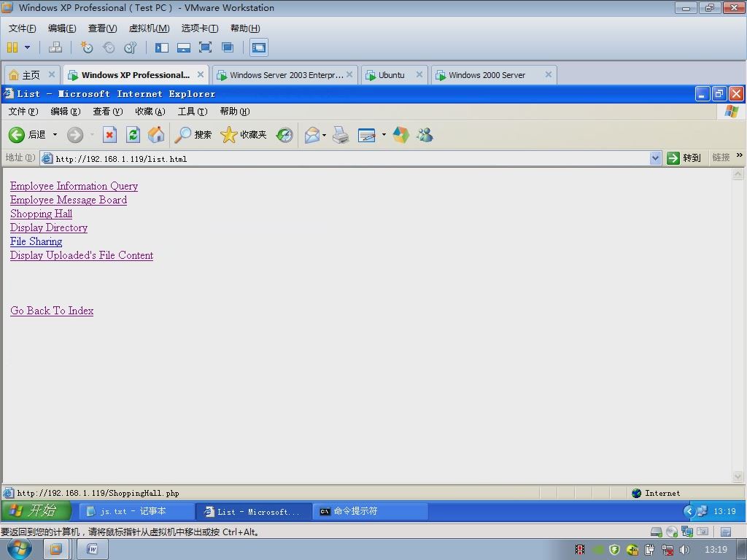Click the send Ctrl+Alt+Del icon
This screenshot has height=560, width=747.
point(55,47)
